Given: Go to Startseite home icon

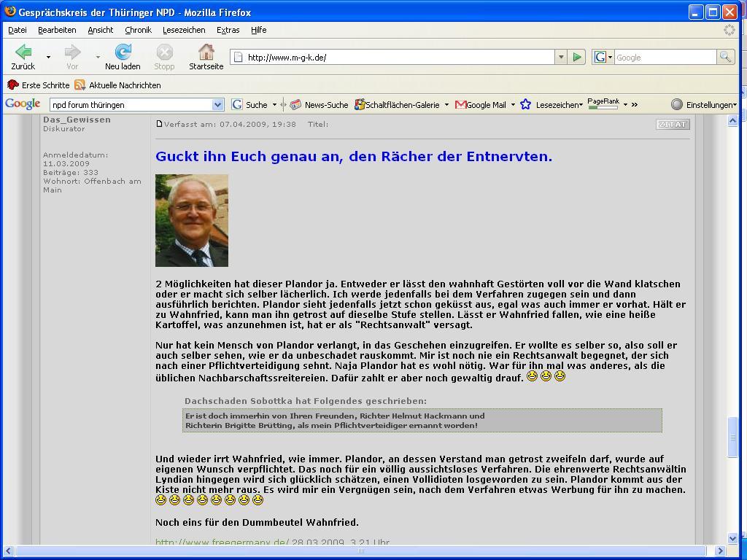Looking at the screenshot, I should [x=206, y=52].
